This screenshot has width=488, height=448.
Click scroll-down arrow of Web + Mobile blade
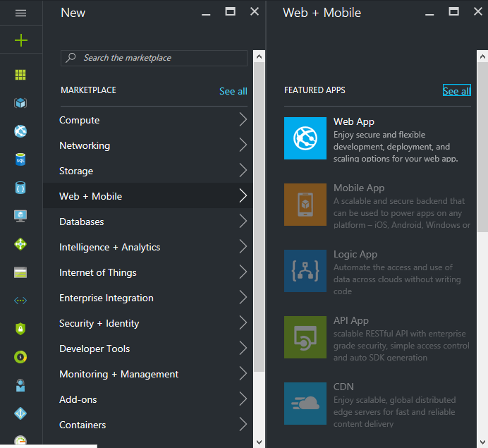[x=482, y=442]
